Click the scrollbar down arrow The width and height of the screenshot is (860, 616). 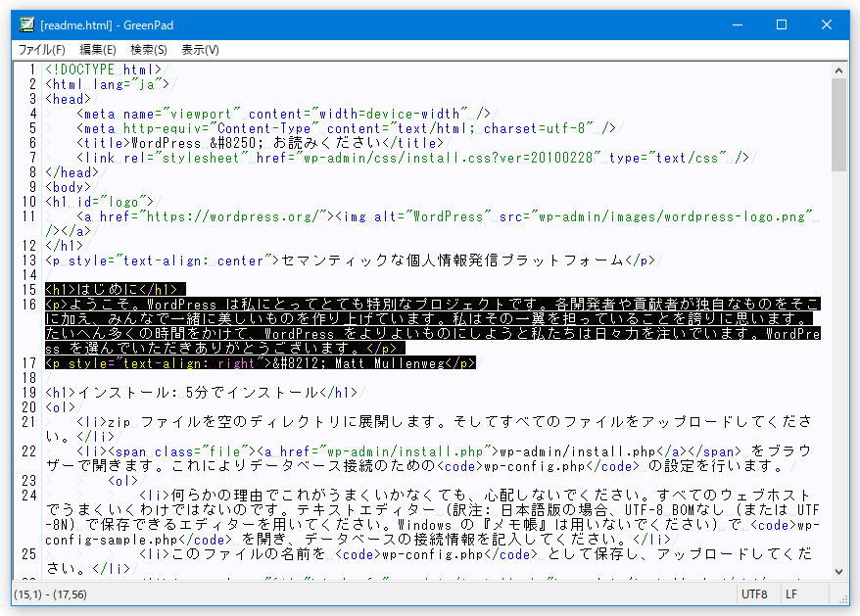(838, 572)
